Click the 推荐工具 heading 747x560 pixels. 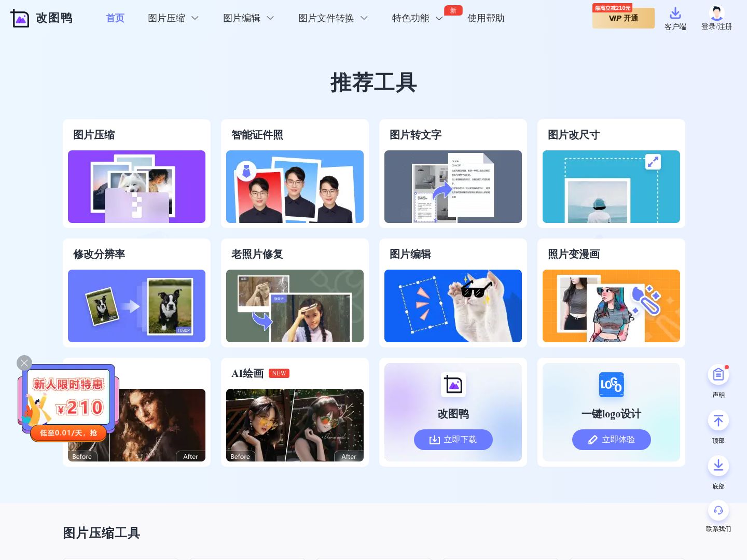click(374, 82)
